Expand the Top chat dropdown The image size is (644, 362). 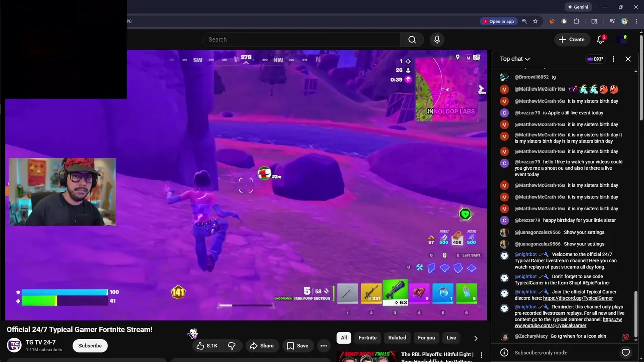515,59
